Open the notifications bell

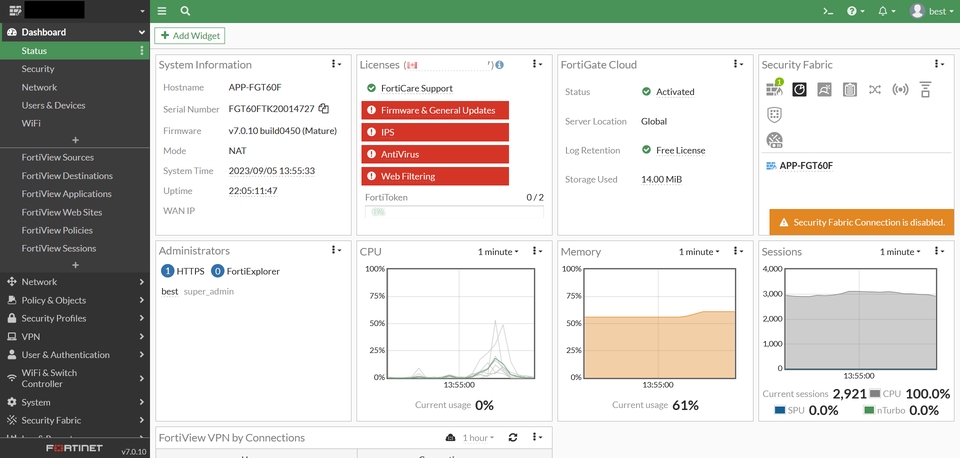tap(887, 11)
